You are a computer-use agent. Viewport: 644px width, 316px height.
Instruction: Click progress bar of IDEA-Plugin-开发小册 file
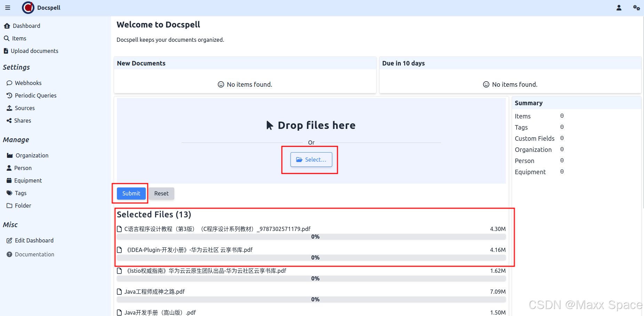[311, 257]
